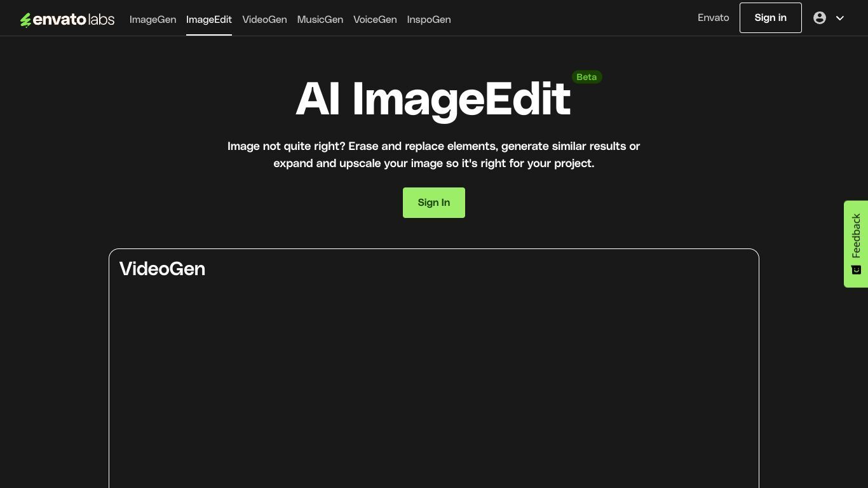Click the AI ImageEdit heading

(x=433, y=99)
